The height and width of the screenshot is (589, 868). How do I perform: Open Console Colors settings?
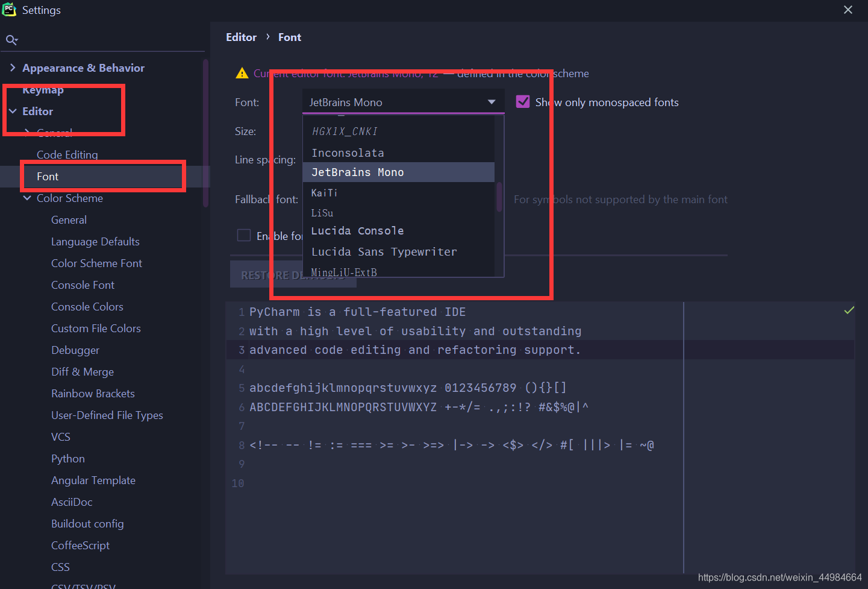point(87,306)
